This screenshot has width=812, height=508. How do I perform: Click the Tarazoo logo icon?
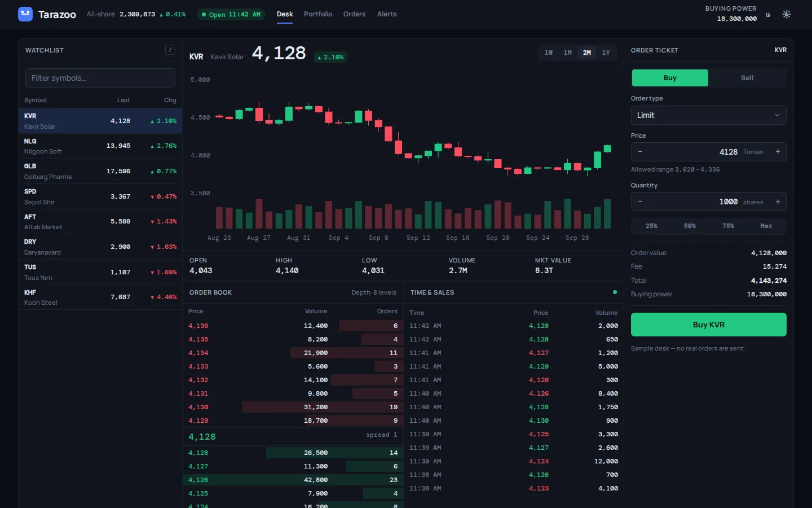pyautogui.click(x=25, y=14)
